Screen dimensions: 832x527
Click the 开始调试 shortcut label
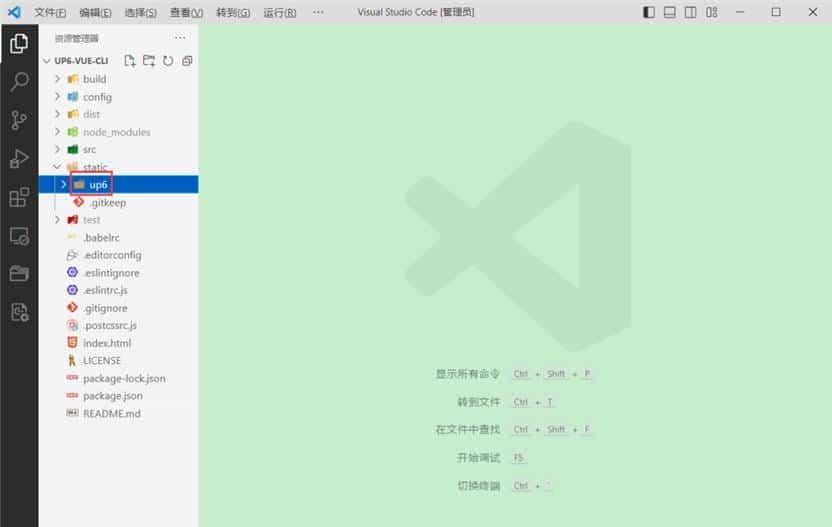pyautogui.click(x=479, y=457)
